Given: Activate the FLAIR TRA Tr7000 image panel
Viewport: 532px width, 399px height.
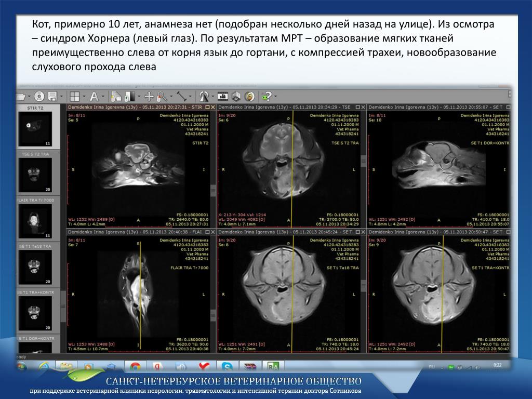Looking at the screenshot, I should 138,294.
